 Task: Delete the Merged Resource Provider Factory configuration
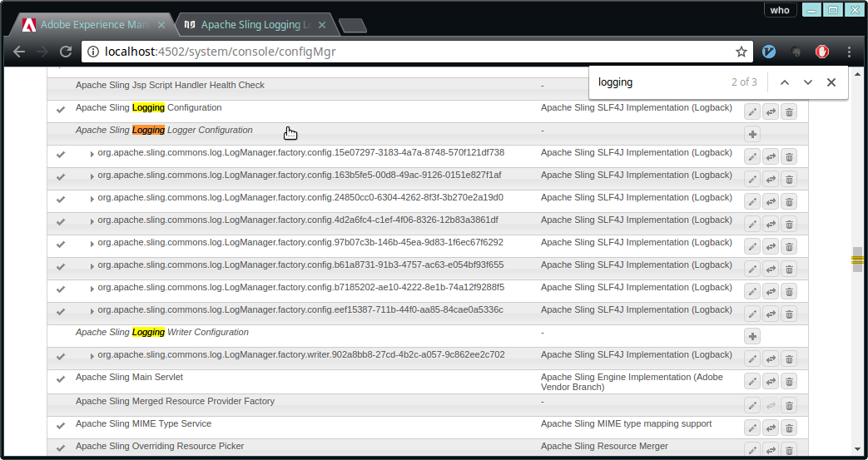(x=790, y=406)
